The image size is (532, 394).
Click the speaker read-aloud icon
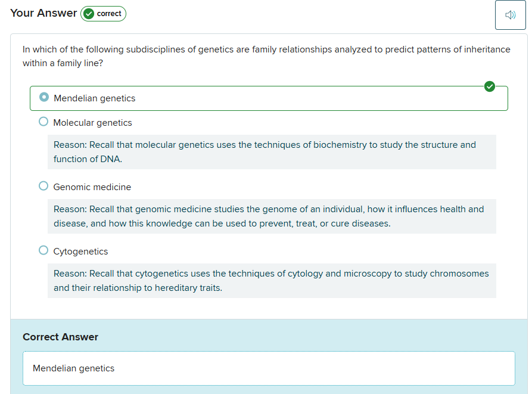(x=510, y=15)
